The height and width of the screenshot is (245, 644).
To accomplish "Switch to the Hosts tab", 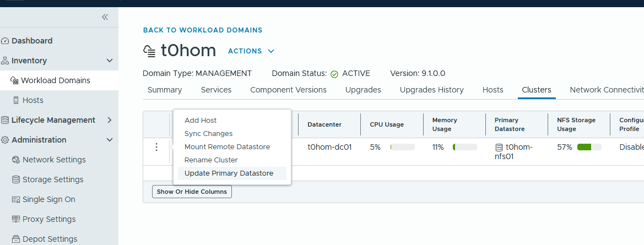I will click(x=493, y=90).
